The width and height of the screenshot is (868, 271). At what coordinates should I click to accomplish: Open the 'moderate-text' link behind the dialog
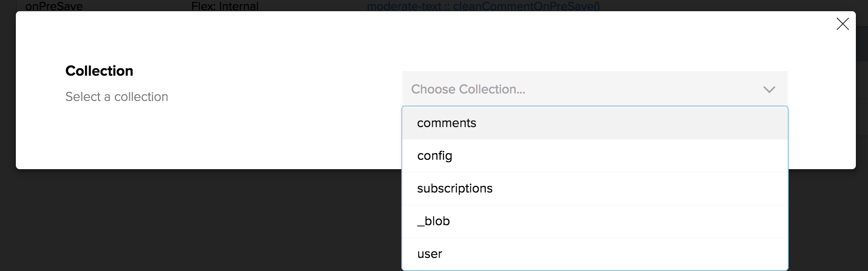404,6
